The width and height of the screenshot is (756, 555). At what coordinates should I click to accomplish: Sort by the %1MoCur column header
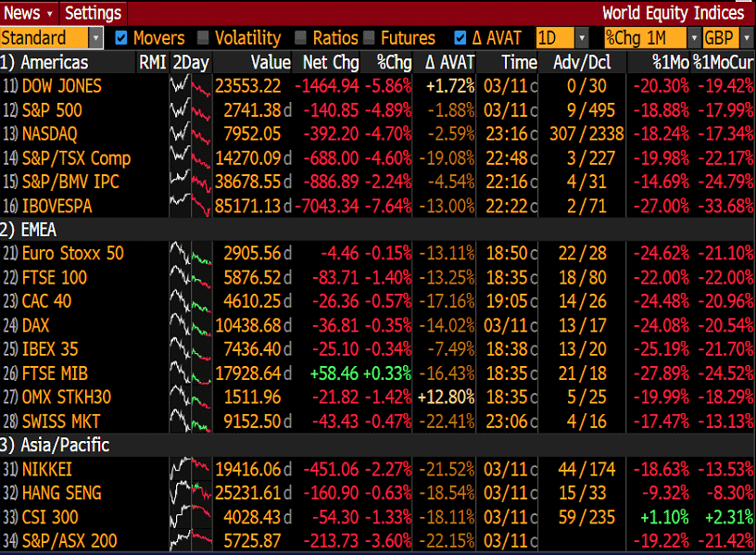click(724, 62)
